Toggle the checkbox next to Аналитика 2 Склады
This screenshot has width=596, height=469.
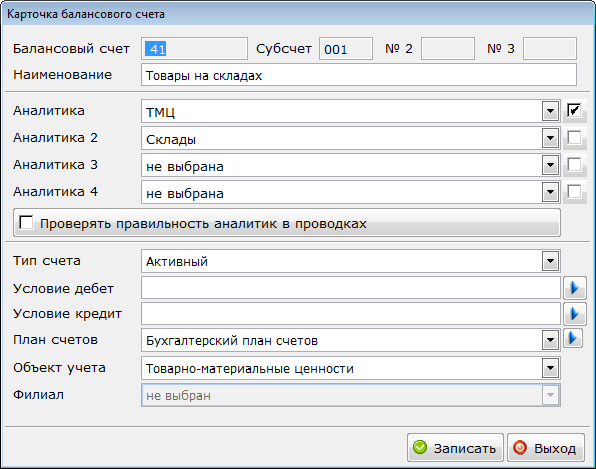pos(574,138)
